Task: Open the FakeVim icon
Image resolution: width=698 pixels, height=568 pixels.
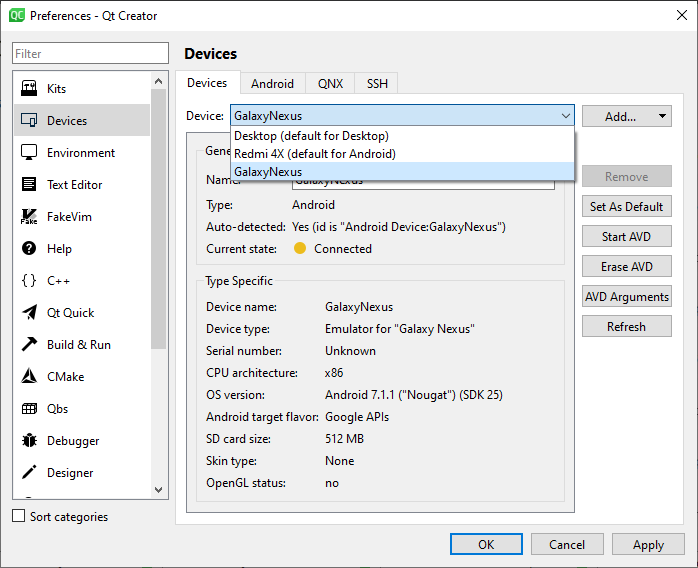Action: (29, 216)
